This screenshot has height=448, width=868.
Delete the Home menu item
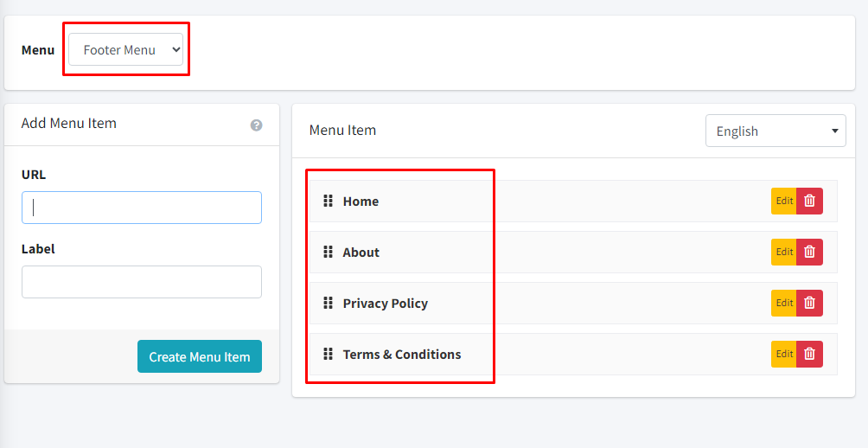point(809,202)
